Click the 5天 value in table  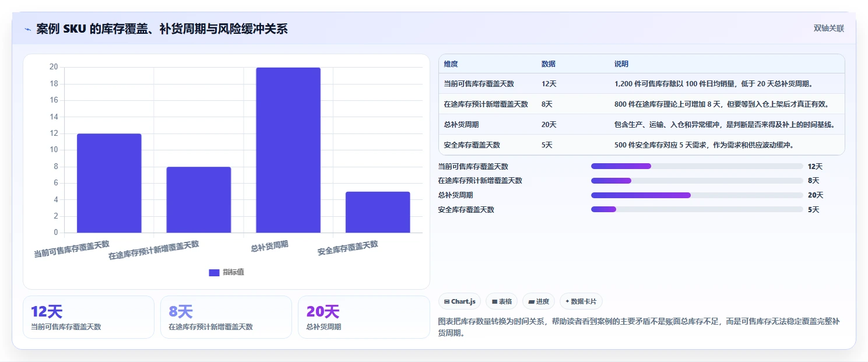pos(547,145)
